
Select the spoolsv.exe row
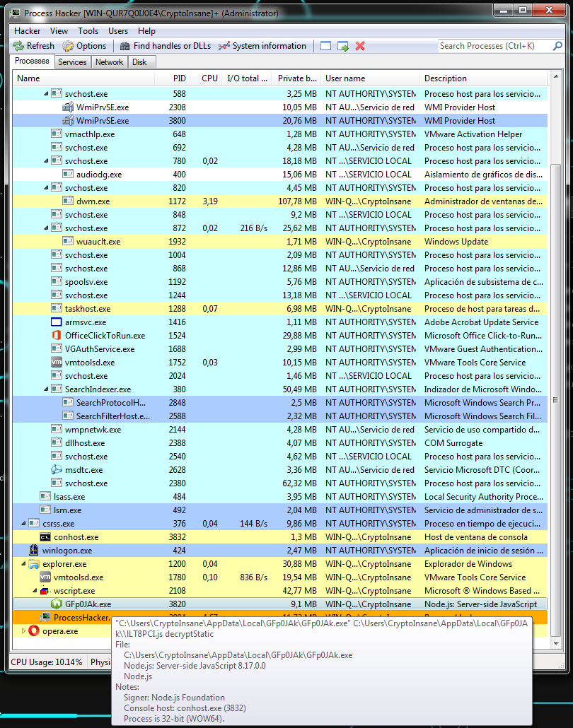pyautogui.click(x=279, y=282)
